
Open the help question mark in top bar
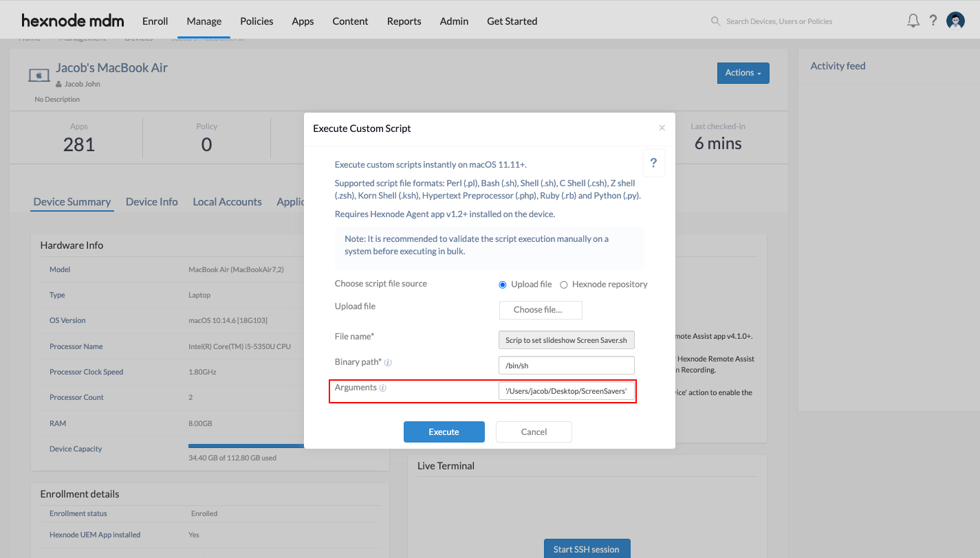click(x=933, y=21)
